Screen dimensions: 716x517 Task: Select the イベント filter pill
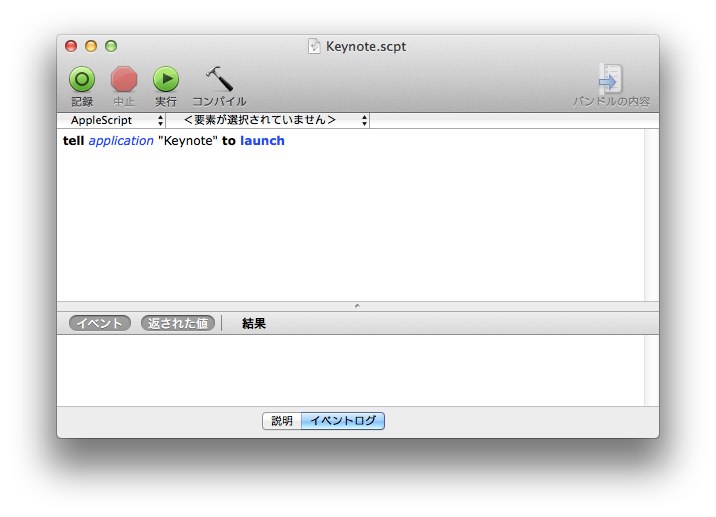coord(100,323)
